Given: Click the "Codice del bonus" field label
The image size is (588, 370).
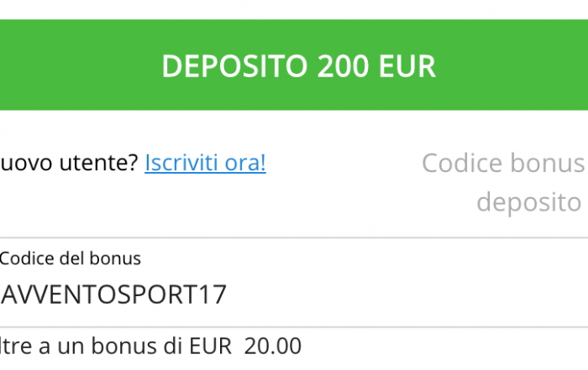Looking at the screenshot, I should 71,258.
